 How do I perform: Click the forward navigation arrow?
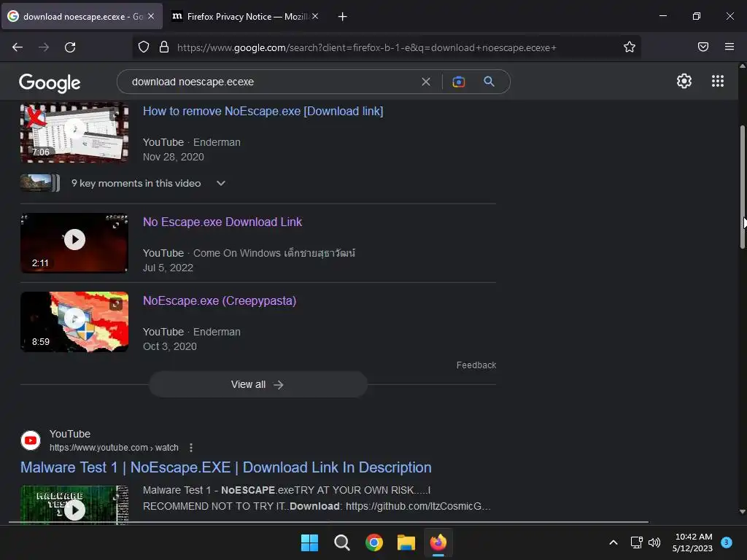44,47
